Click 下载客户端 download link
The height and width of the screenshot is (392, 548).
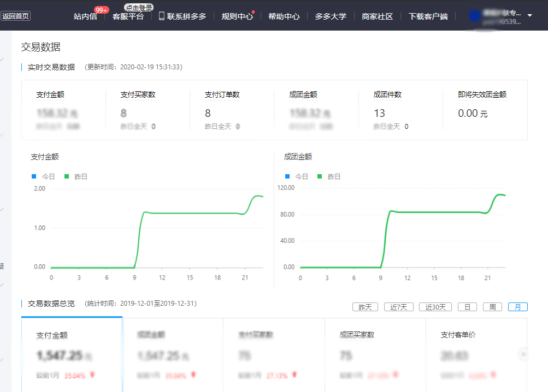point(428,16)
